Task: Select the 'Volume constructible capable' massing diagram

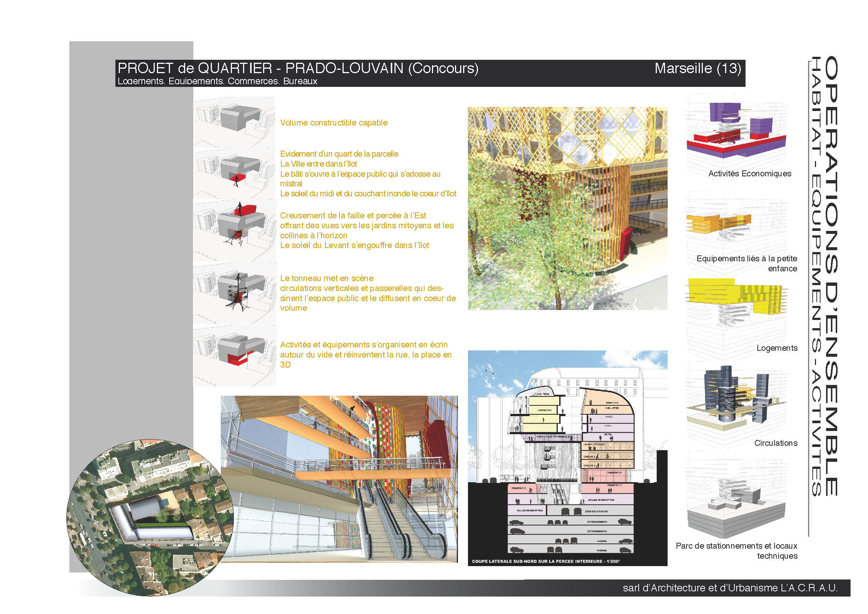Action: coord(235,122)
